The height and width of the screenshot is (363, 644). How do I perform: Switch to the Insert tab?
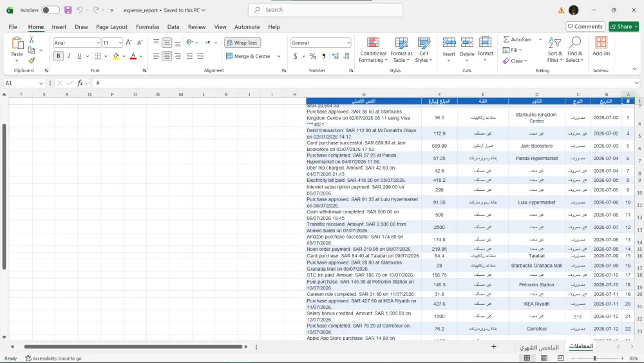(59, 26)
